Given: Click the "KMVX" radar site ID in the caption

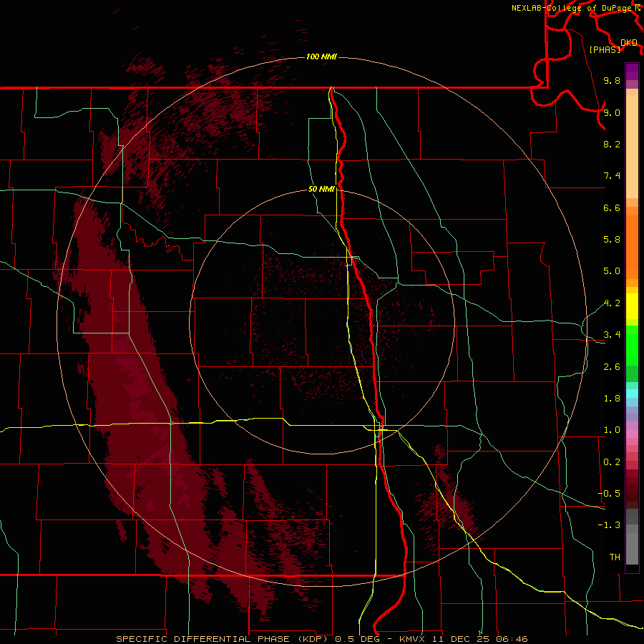Looking at the screenshot, I should (x=411, y=639).
